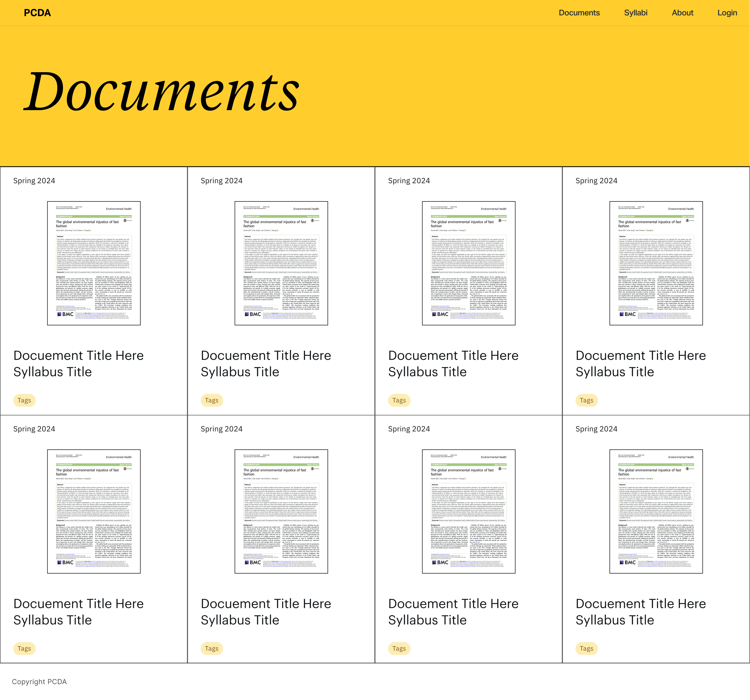This screenshot has width=750, height=700.
Task: Click the Login link
Action: pos(727,13)
